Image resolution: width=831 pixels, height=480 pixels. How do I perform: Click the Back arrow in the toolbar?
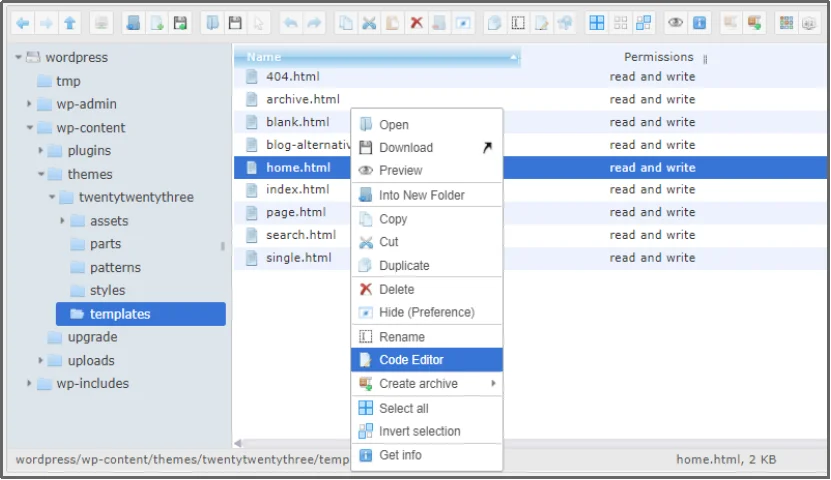coord(23,23)
